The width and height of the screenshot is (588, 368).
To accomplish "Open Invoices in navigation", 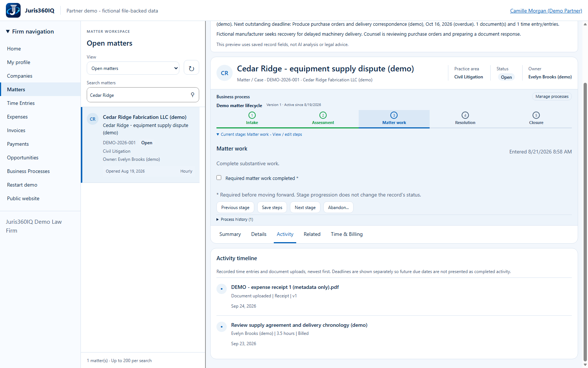I will (40, 130).
